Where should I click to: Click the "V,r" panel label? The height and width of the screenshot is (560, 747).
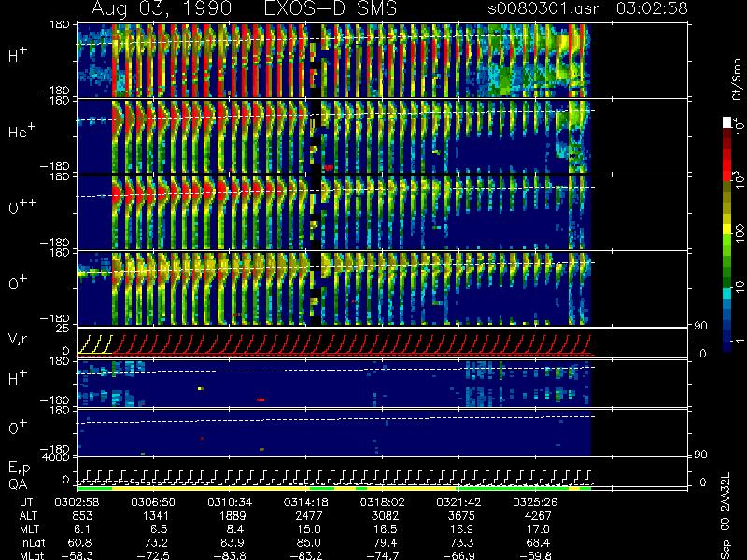click(18, 340)
